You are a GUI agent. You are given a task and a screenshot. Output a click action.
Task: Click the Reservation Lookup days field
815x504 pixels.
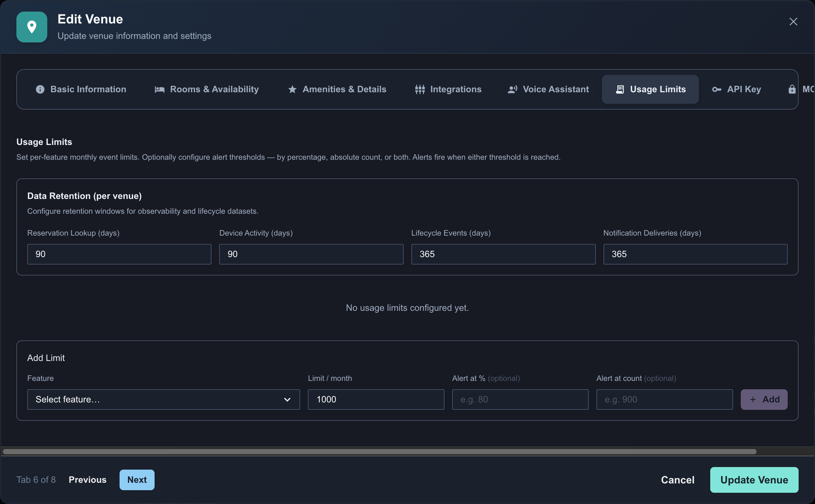coord(119,254)
